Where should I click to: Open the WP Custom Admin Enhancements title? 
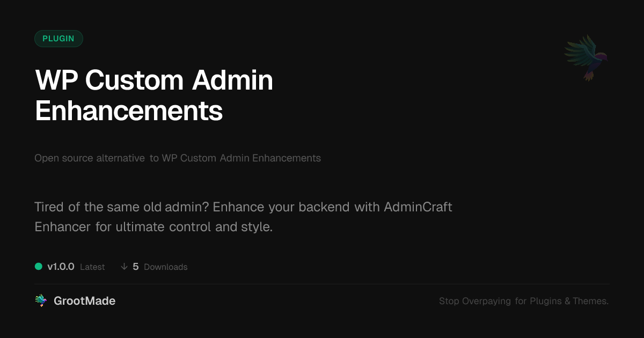click(154, 95)
